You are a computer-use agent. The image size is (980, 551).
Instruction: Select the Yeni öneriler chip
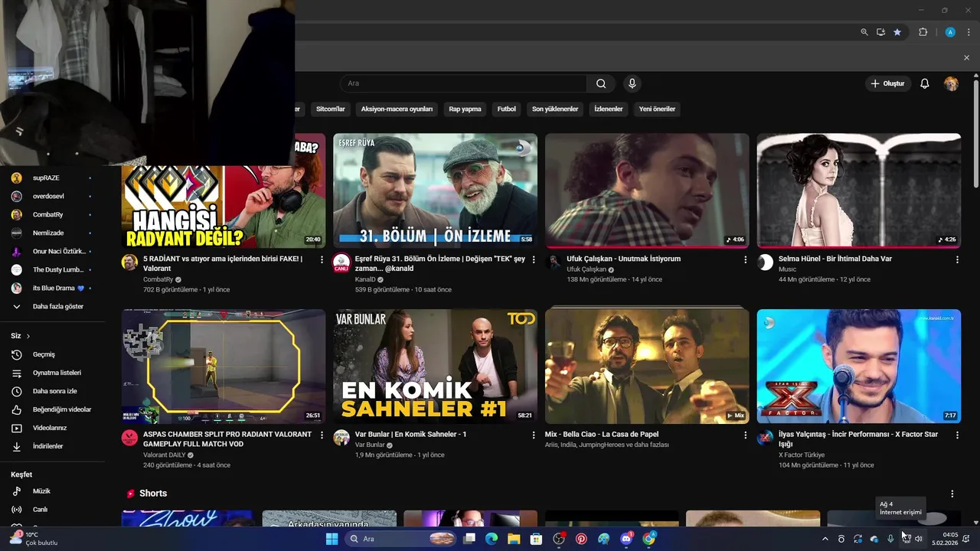[657, 109]
